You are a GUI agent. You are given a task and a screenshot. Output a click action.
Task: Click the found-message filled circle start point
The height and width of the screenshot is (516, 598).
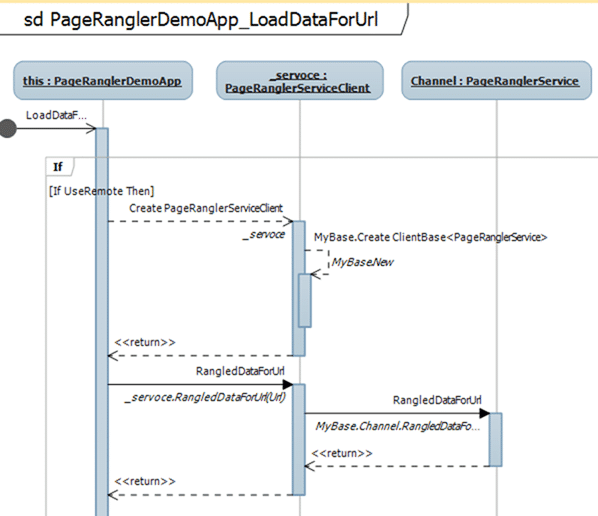coord(8,128)
